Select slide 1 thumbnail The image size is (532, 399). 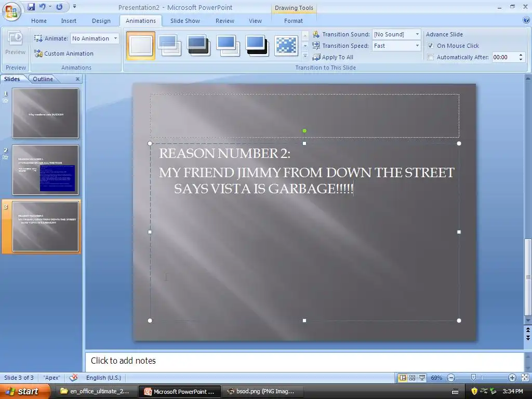click(46, 113)
